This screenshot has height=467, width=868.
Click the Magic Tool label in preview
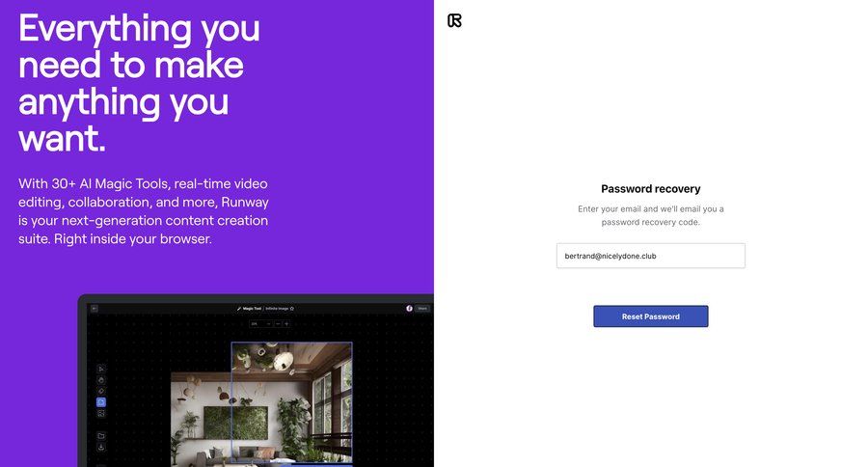point(250,309)
